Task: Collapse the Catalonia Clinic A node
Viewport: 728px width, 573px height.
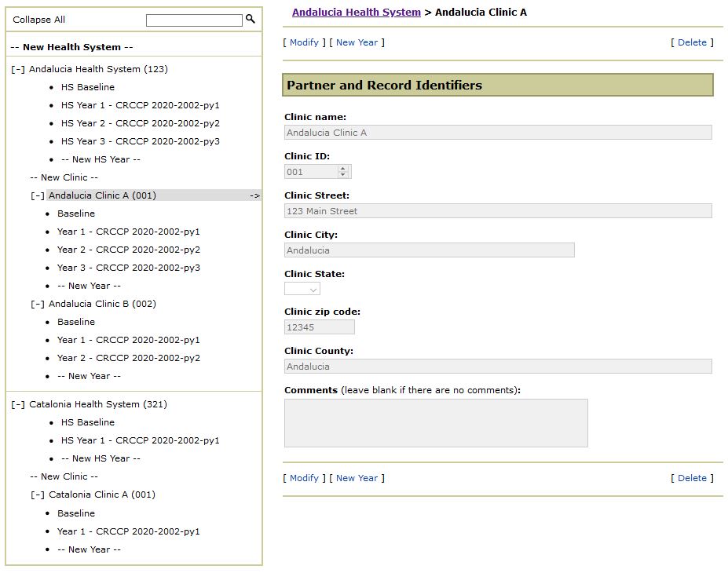Action: [x=38, y=495]
